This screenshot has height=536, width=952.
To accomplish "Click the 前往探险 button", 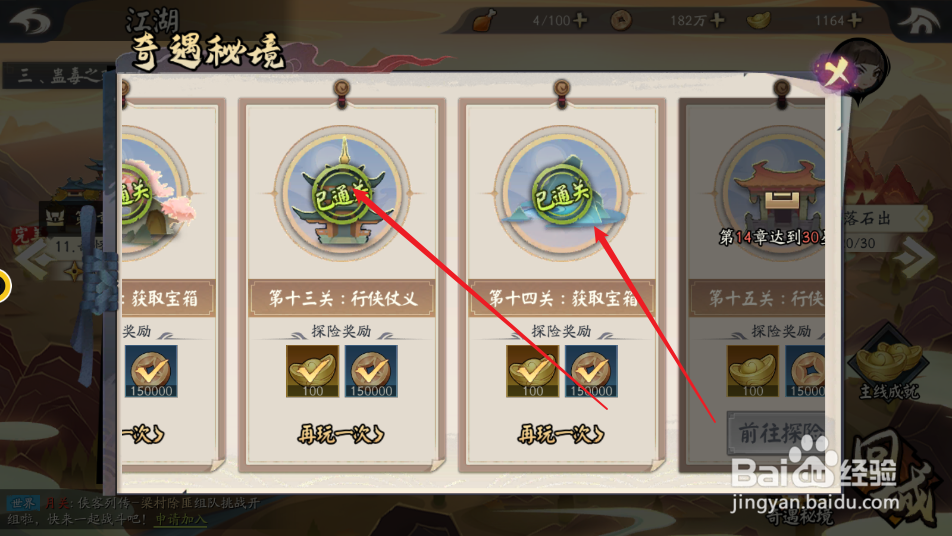I will pos(776,433).
